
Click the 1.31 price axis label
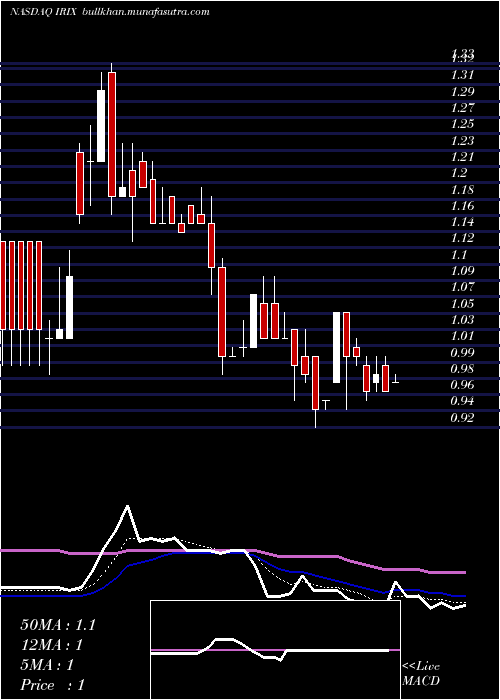[x=462, y=75]
